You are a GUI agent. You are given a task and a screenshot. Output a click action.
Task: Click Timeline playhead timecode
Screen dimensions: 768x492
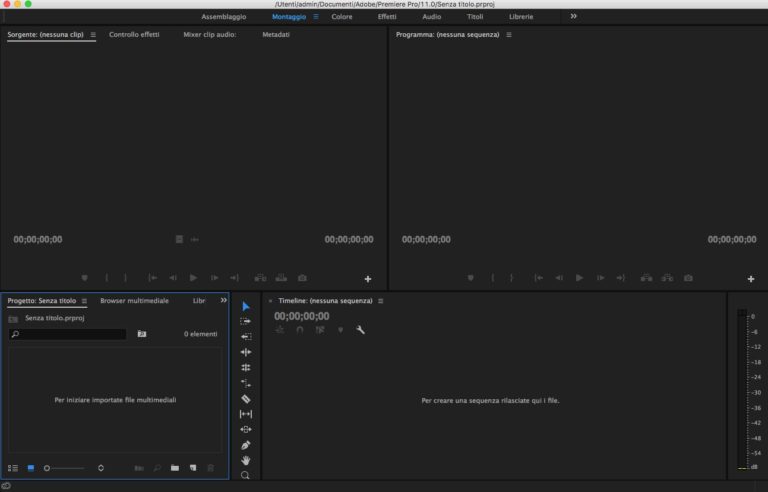point(302,317)
